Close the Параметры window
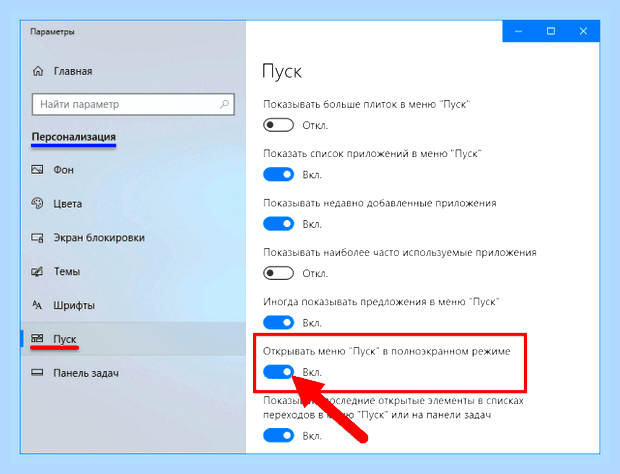Screen dimensions: 620x474 pos(583,31)
